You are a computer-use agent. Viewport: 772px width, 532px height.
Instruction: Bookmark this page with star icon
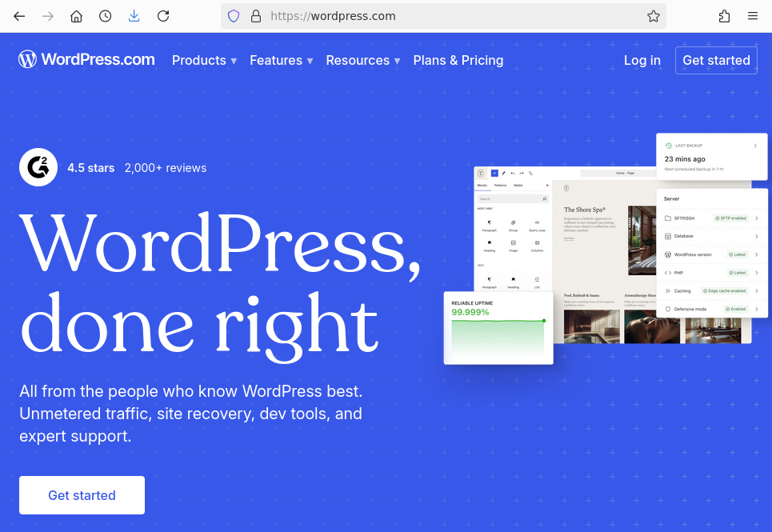[653, 16]
